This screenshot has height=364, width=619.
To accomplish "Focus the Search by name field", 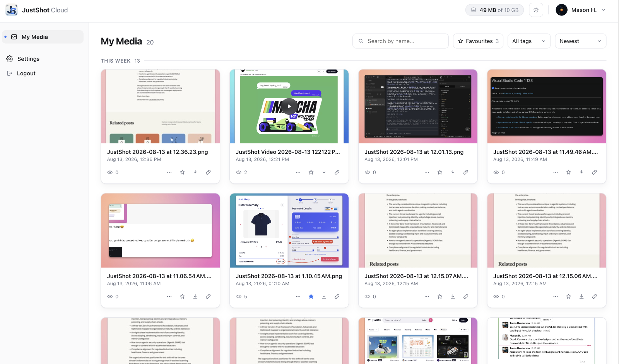I will pyautogui.click(x=400, y=41).
